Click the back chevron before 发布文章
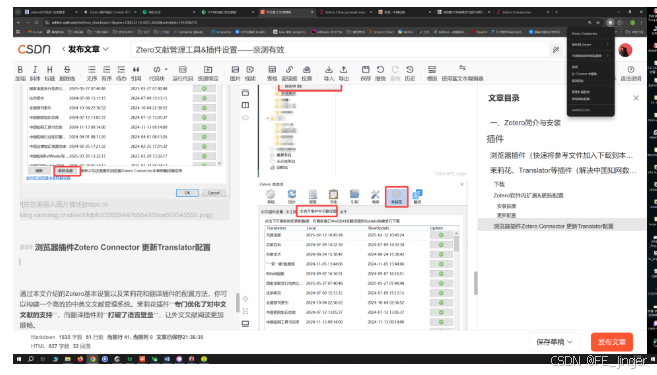This screenshot has height=375, width=657. (63, 49)
